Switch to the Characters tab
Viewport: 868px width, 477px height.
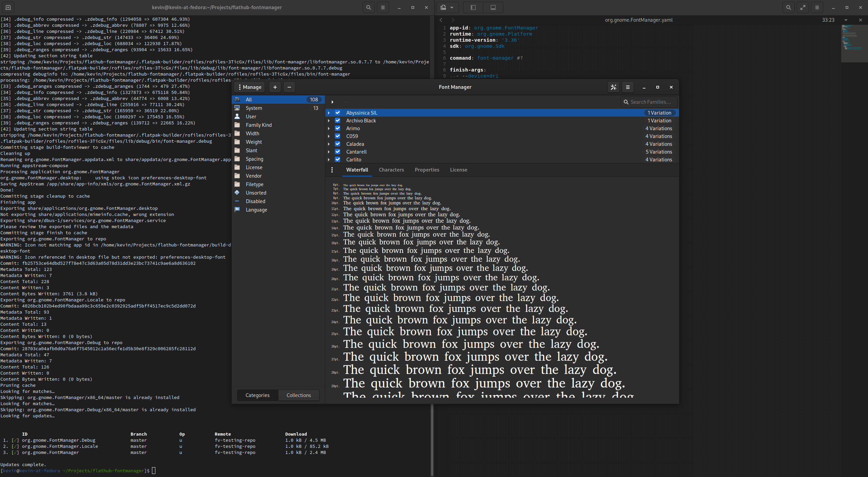(x=391, y=170)
